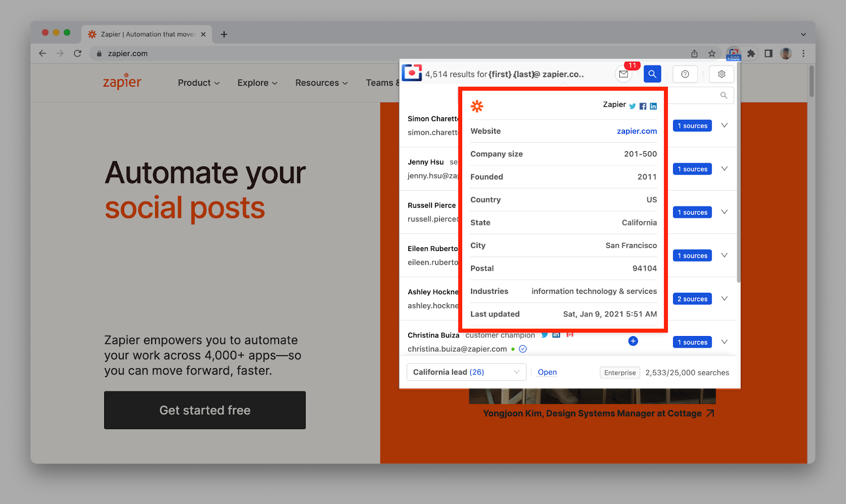
Task: Open the extension settings gear
Action: [722, 74]
